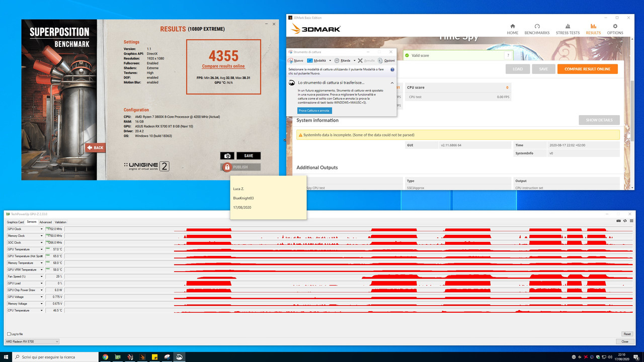644x362 pixels.
Task: Switch to the Advanced tab in GPU-Z
Action: [45, 222]
